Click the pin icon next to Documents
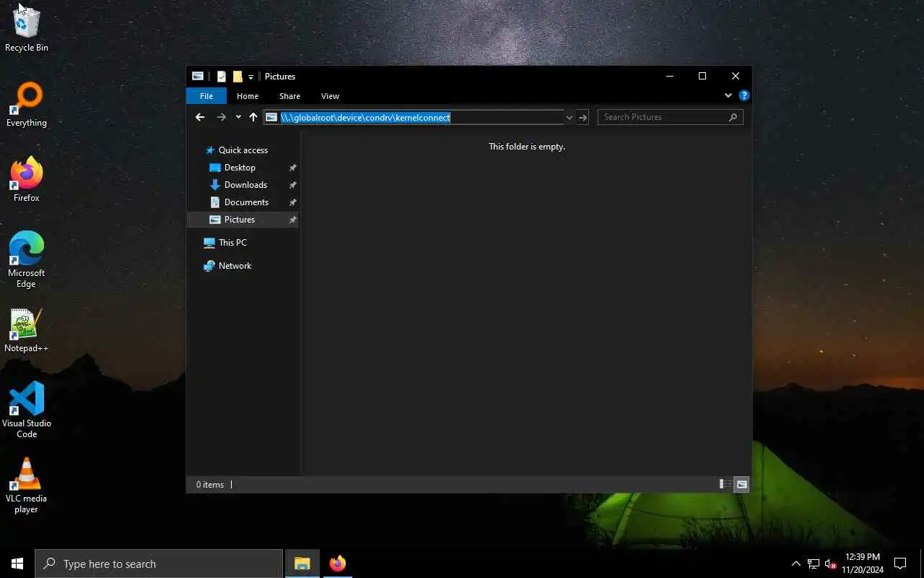The width and height of the screenshot is (924, 578). click(x=292, y=202)
